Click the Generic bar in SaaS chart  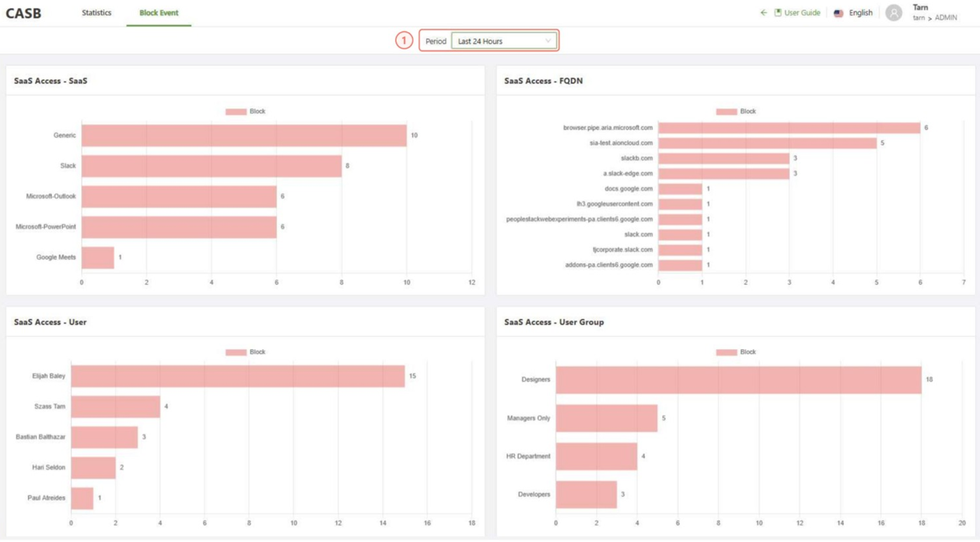click(244, 136)
